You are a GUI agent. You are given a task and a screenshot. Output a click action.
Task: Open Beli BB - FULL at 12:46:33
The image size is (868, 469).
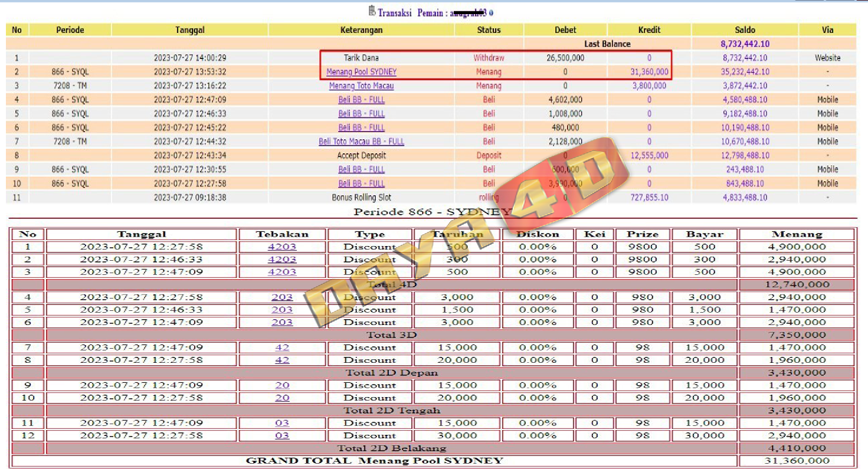(361, 114)
